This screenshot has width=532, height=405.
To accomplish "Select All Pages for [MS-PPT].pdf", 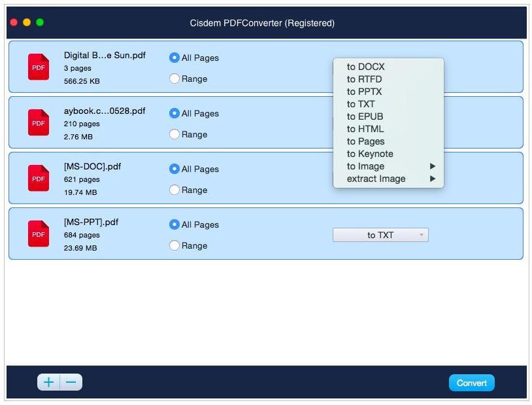I will [x=174, y=224].
